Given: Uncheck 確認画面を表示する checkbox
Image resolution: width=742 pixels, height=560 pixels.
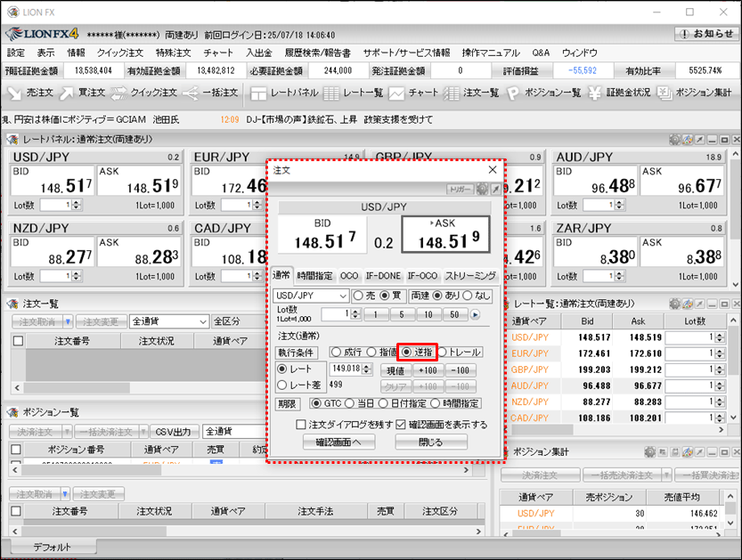Looking at the screenshot, I should pos(401,425).
